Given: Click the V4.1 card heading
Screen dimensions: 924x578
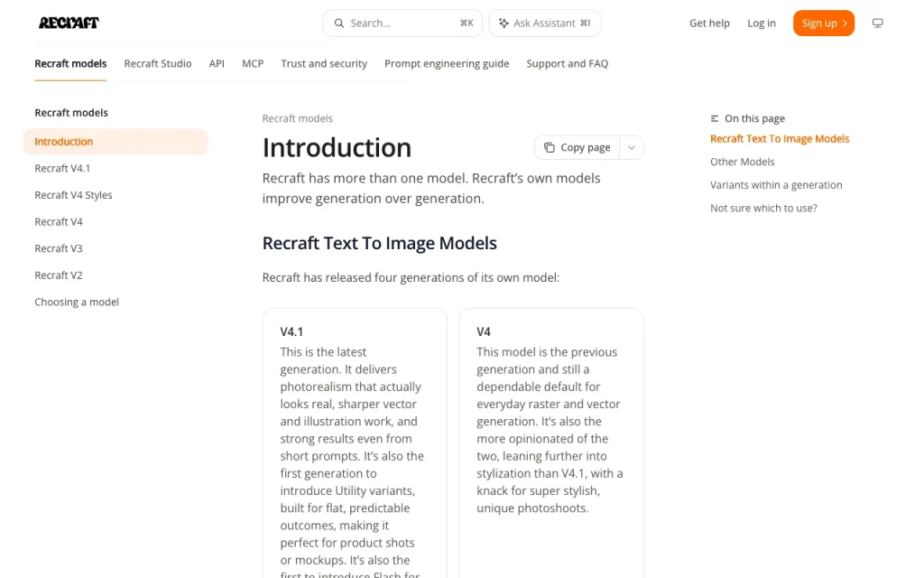Looking at the screenshot, I should (x=291, y=331).
